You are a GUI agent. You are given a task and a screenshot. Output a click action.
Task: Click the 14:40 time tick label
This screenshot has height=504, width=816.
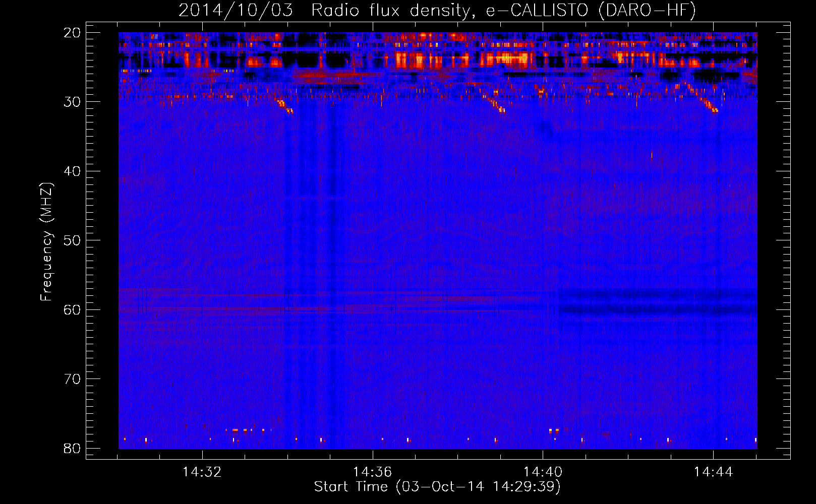[x=543, y=472]
